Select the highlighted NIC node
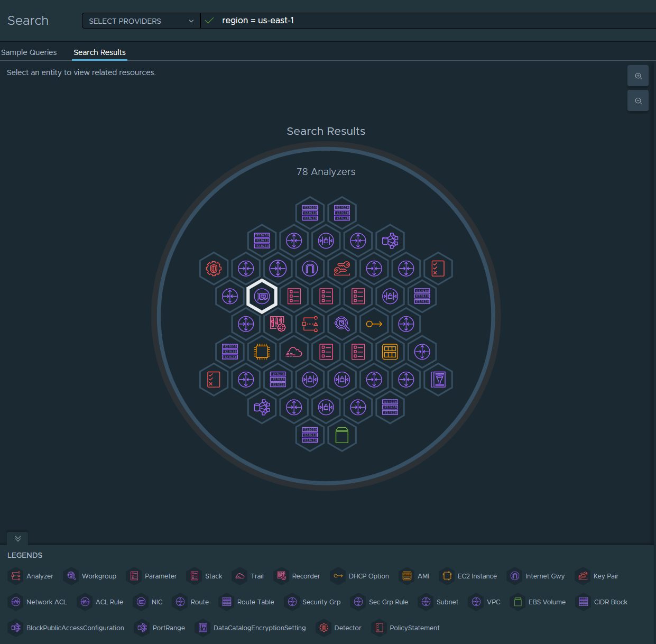 [262, 297]
